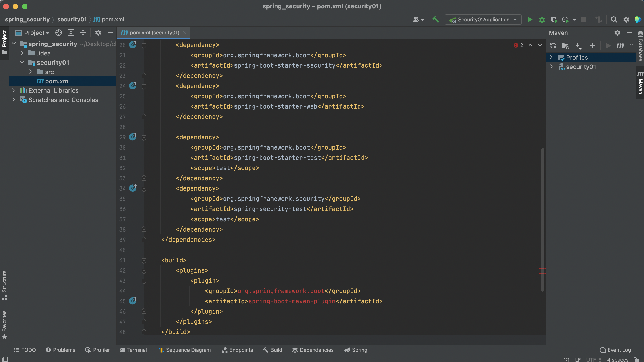Click the Build project hammer icon

(x=435, y=20)
